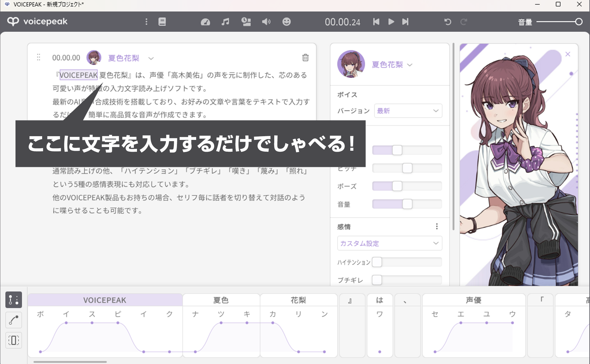Undo the last action
Image resolution: width=590 pixels, height=364 pixels.
point(448,22)
